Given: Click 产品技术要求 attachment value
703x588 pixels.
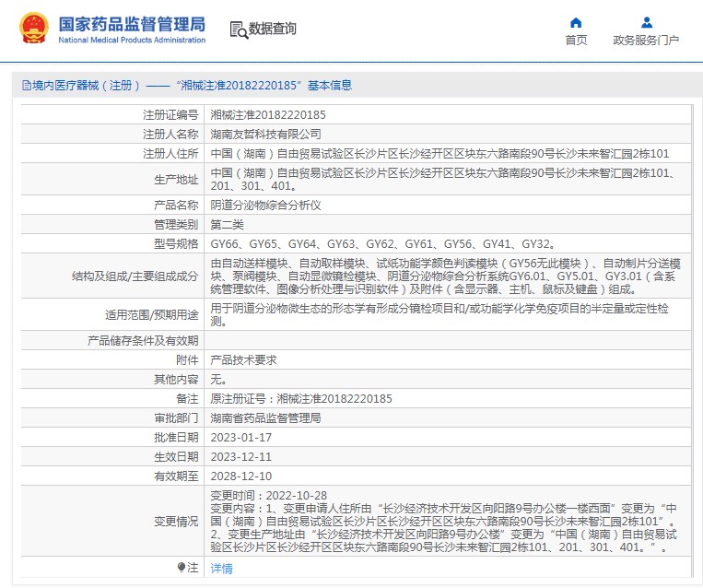Looking at the screenshot, I should coord(243,359).
